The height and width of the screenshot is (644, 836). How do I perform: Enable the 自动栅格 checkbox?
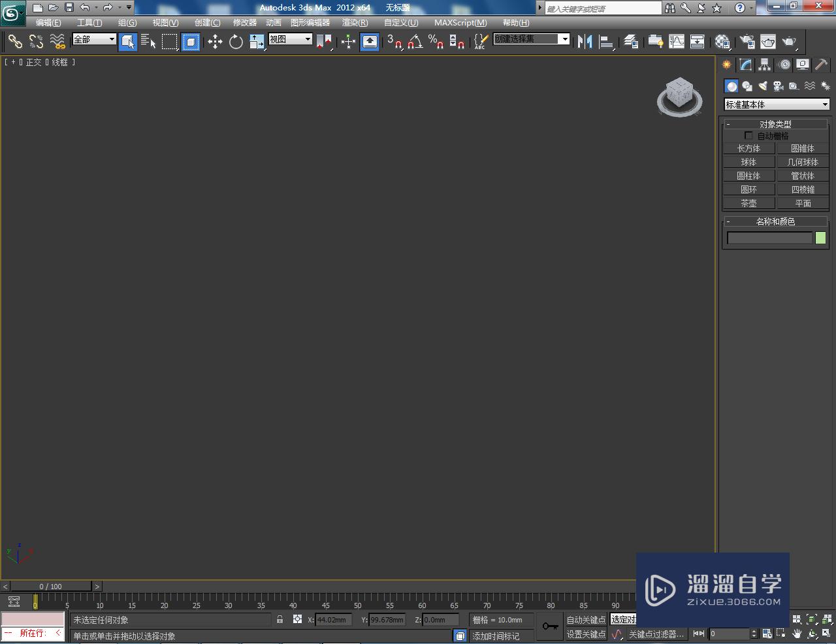click(748, 135)
